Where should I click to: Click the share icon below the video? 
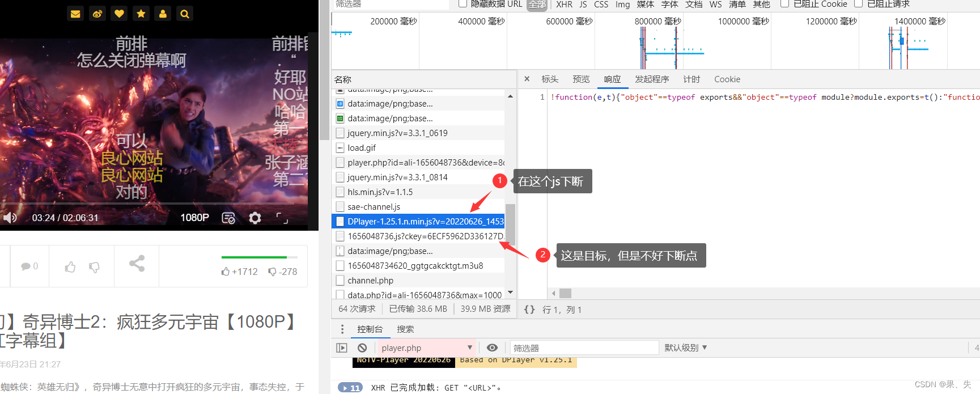137,263
